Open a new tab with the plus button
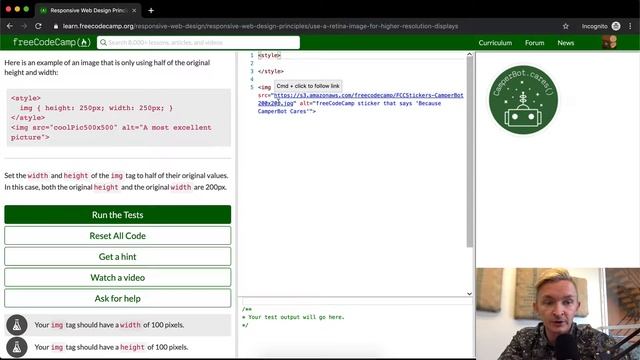 pyautogui.click(x=151, y=11)
